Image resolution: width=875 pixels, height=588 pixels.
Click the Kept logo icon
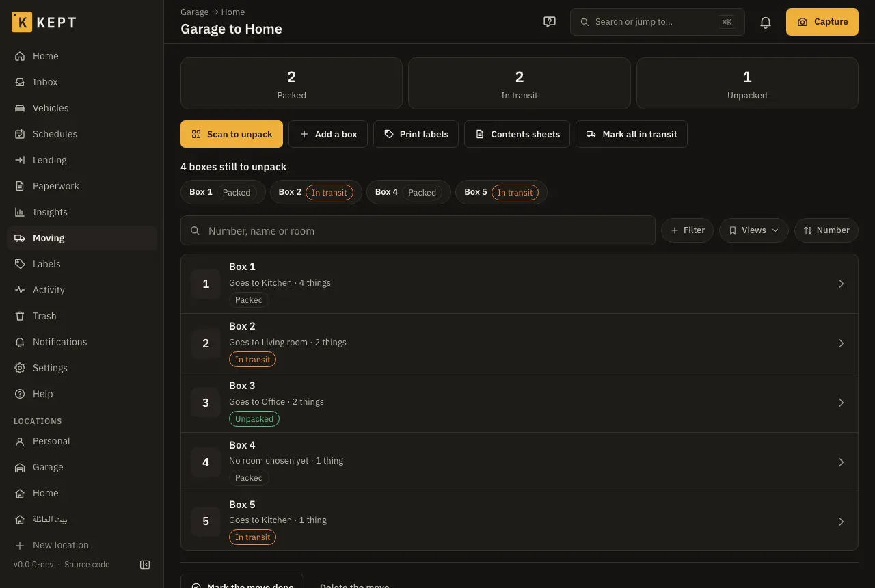pos(22,22)
